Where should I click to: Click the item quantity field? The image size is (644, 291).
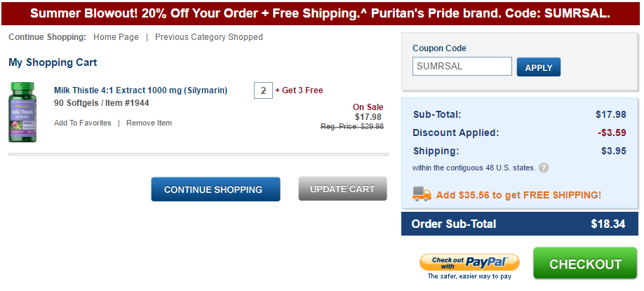coord(262,90)
